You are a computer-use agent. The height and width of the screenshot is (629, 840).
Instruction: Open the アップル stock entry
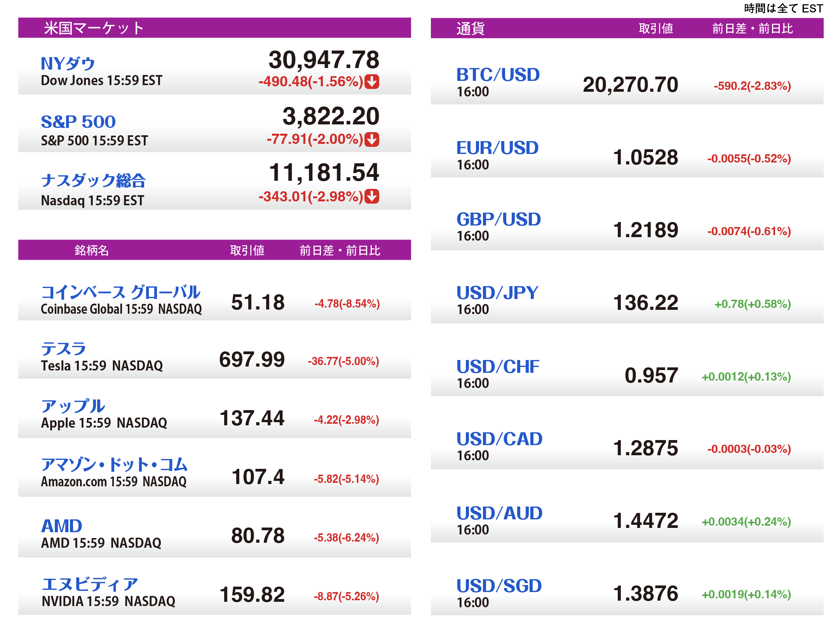coord(73,406)
